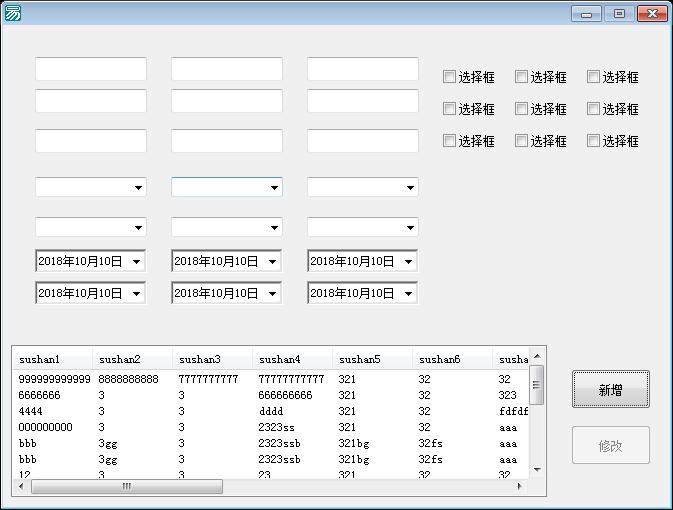Click the list's vertical scrollbar up arrow

click(537, 356)
